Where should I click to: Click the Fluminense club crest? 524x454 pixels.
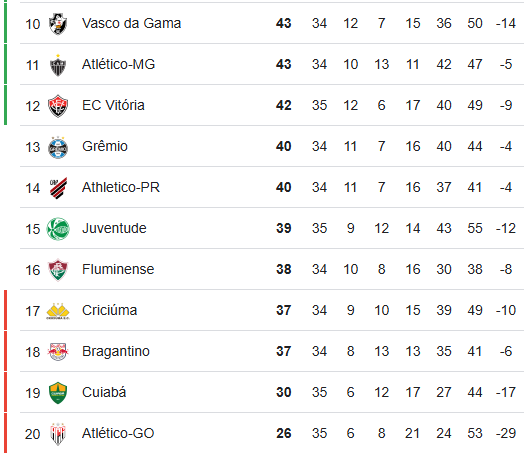(58, 270)
